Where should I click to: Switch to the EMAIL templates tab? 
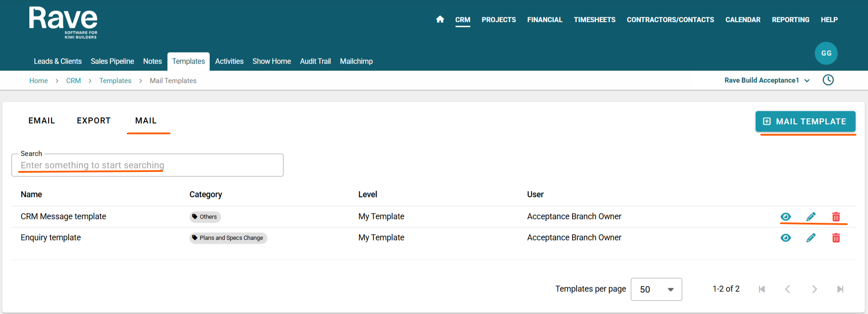click(42, 121)
